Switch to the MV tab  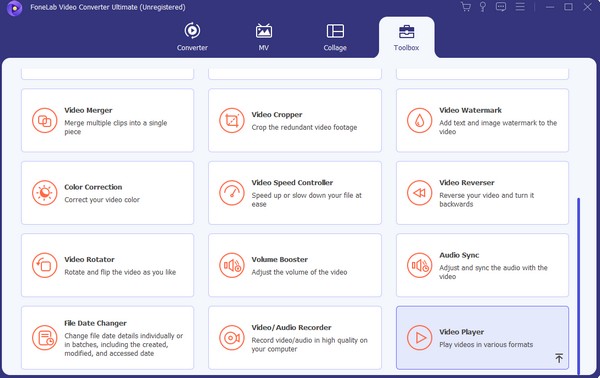[264, 37]
